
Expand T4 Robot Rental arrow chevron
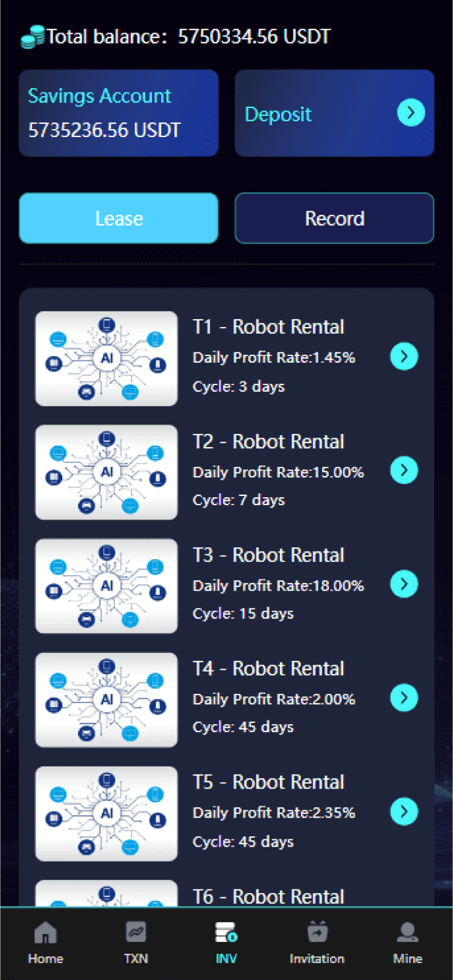tap(404, 698)
